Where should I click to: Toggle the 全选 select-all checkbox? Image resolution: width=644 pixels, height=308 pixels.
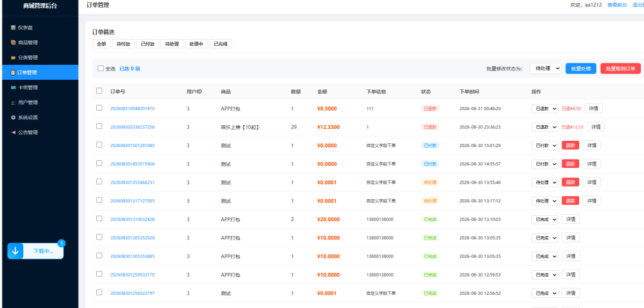[101, 69]
